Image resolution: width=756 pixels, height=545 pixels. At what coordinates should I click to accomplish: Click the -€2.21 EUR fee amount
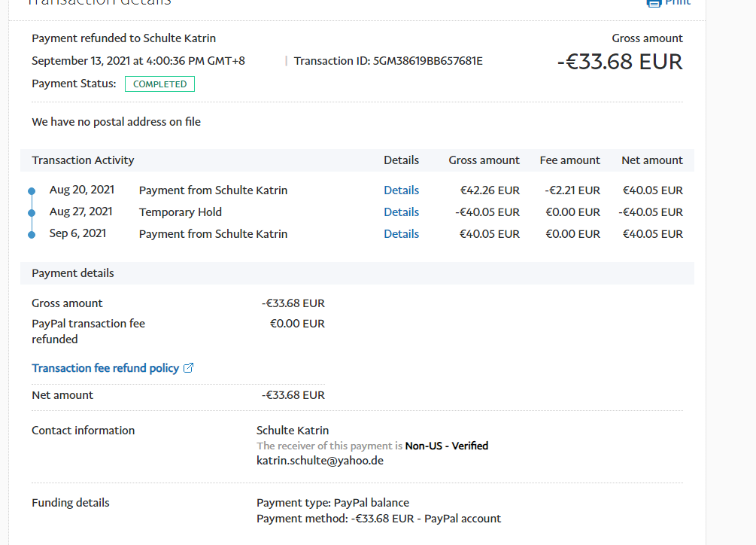572,190
